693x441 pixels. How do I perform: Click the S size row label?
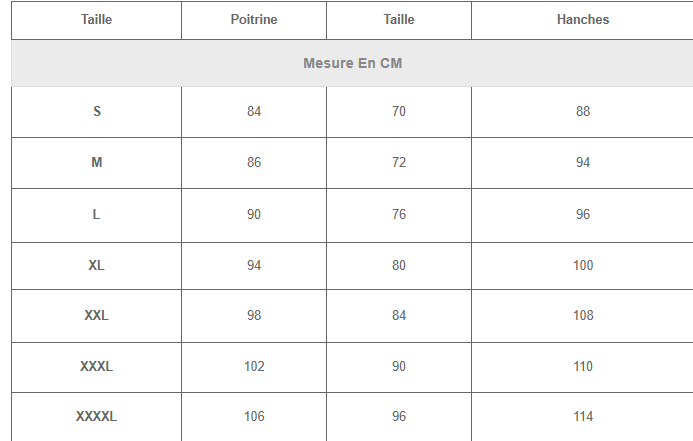(97, 112)
